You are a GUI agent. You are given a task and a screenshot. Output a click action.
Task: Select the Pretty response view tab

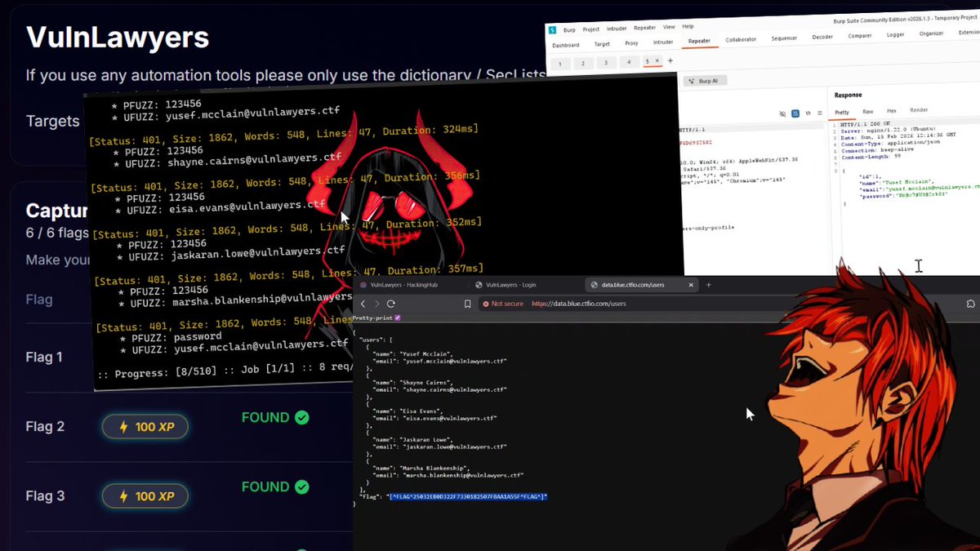click(x=842, y=112)
